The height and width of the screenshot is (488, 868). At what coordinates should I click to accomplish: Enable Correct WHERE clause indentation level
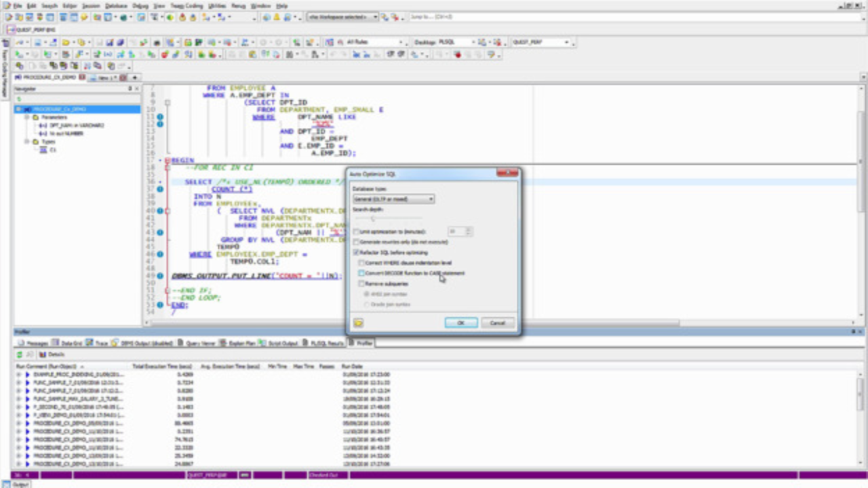point(362,262)
